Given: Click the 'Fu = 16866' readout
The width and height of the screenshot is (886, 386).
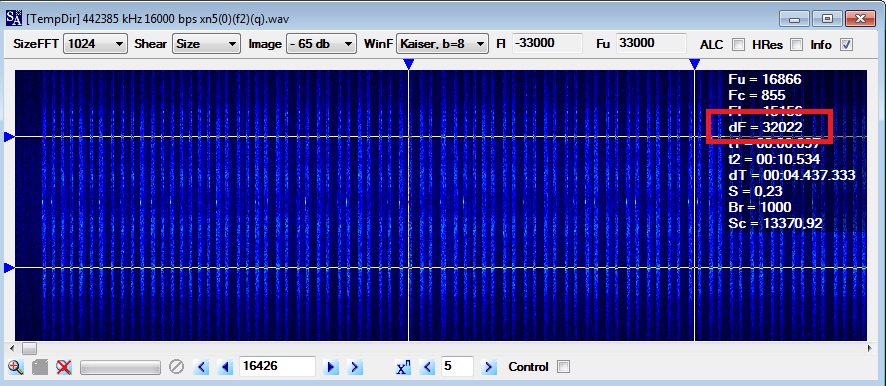Looking at the screenshot, I should (x=765, y=80).
